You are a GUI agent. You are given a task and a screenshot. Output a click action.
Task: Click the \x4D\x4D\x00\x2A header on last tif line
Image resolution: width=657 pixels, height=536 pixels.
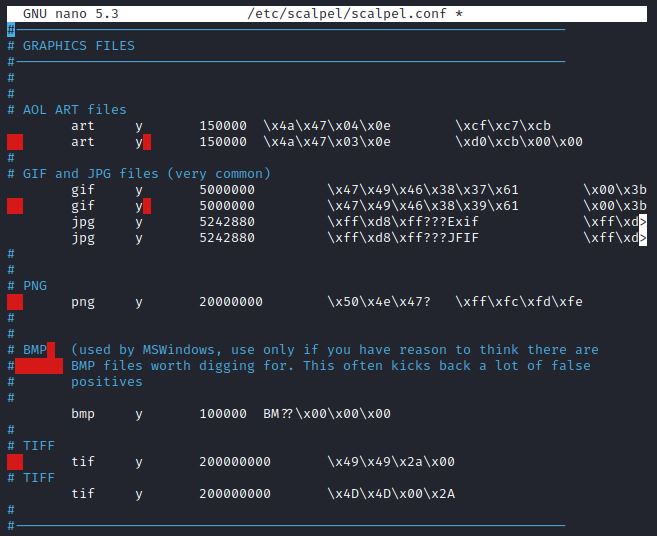coord(390,494)
